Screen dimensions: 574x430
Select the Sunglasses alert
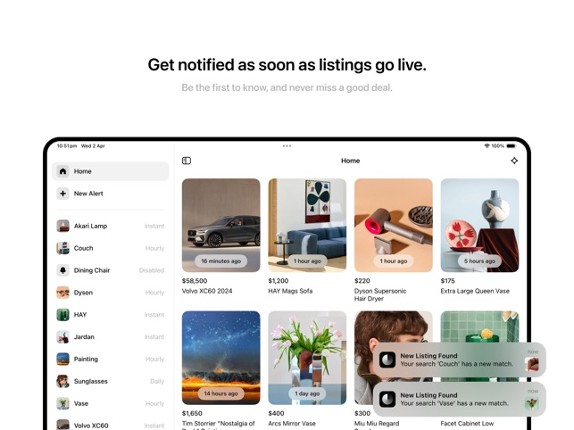click(110, 381)
